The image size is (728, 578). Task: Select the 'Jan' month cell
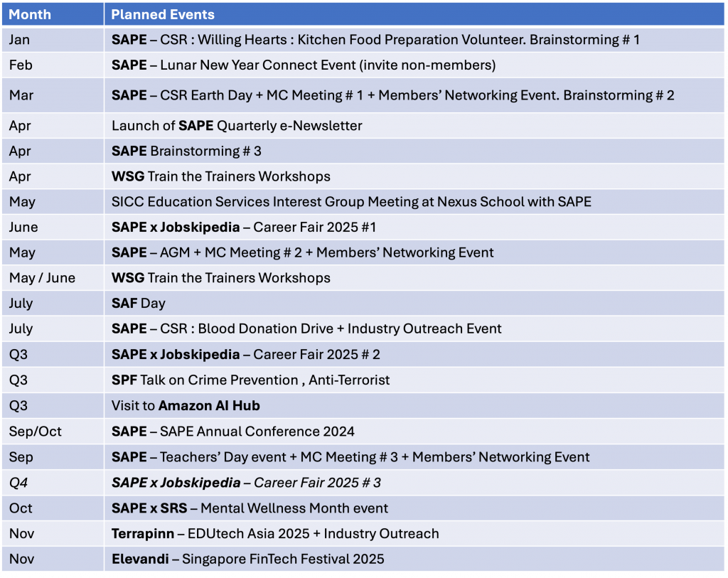click(x=53, y=40)
